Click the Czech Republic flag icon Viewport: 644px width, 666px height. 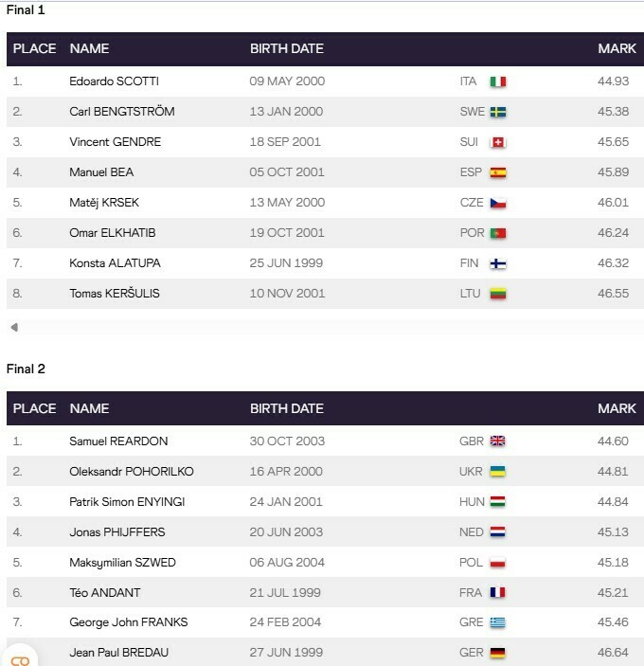[x=497, y=203]
